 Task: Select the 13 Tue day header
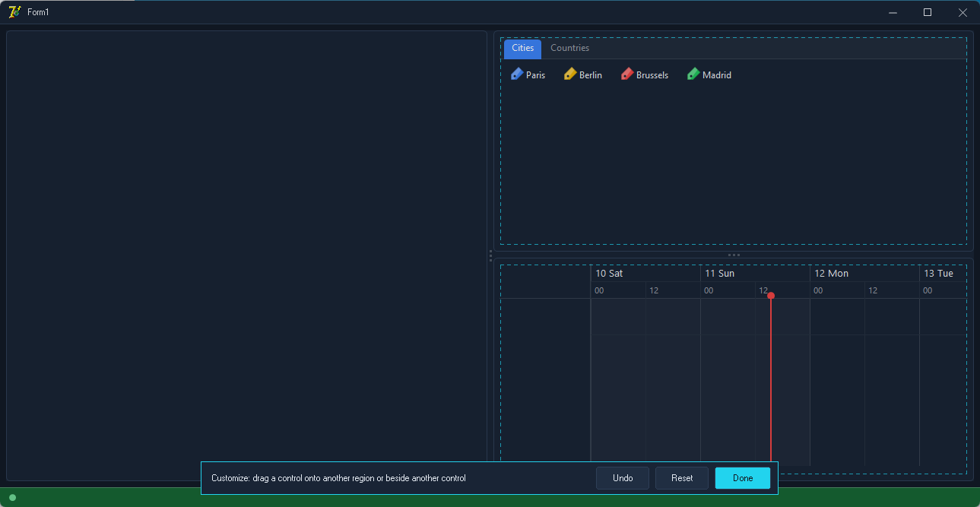coord(943,274)
